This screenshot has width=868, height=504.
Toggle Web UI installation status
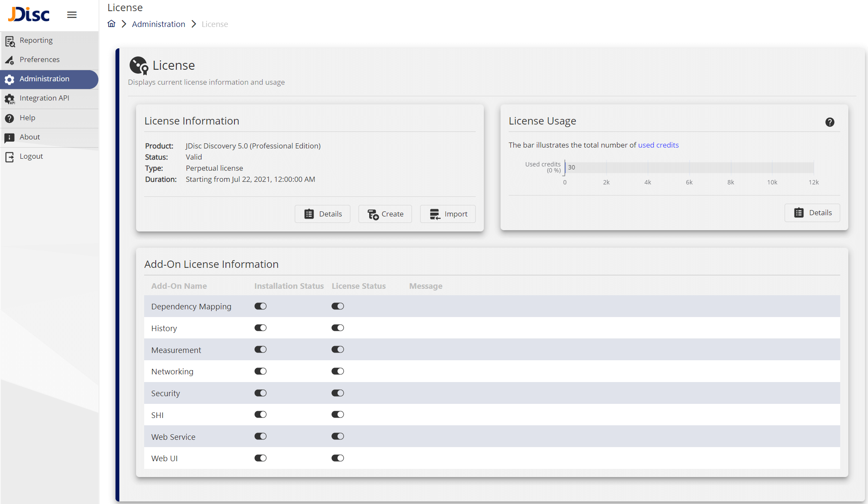[260, 458]
